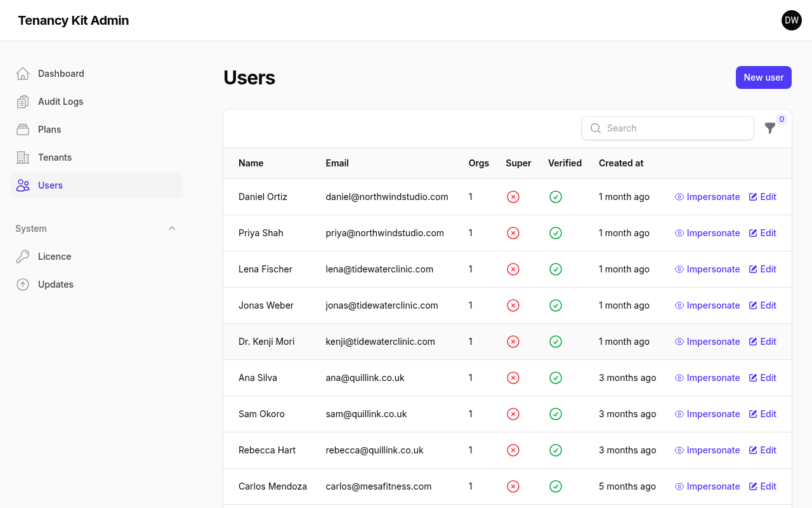Open the Updates page
The width and height of the screenshot is (812, 508).
pos(96,284)
